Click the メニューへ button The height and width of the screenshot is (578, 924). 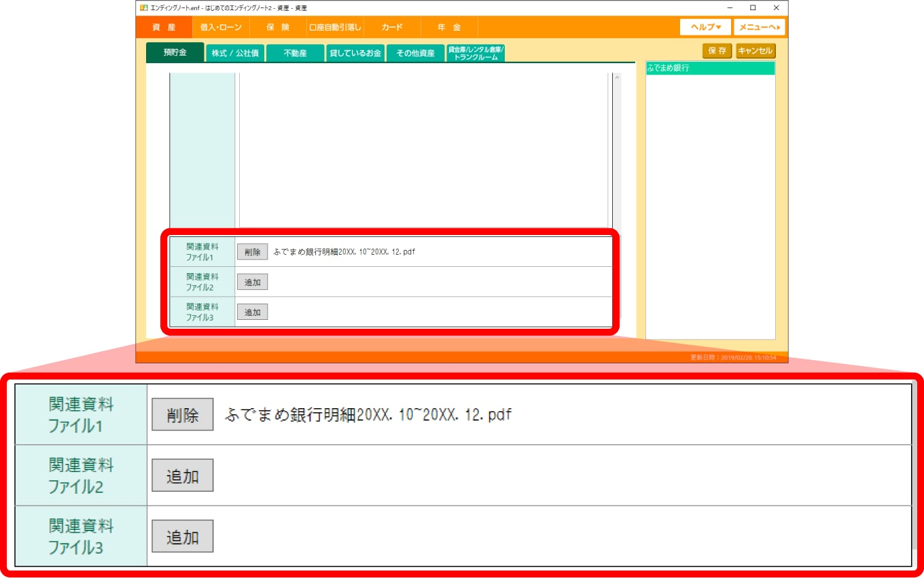[759, 27]
